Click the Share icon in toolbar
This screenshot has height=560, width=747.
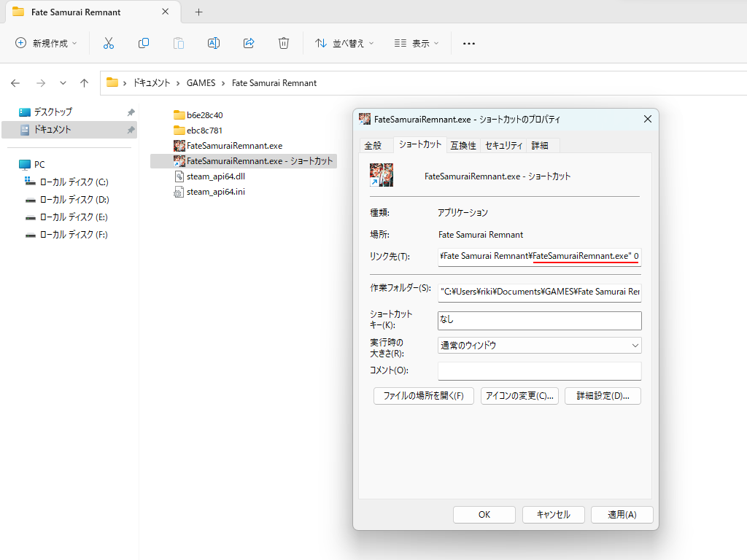[x=249, y=43]
